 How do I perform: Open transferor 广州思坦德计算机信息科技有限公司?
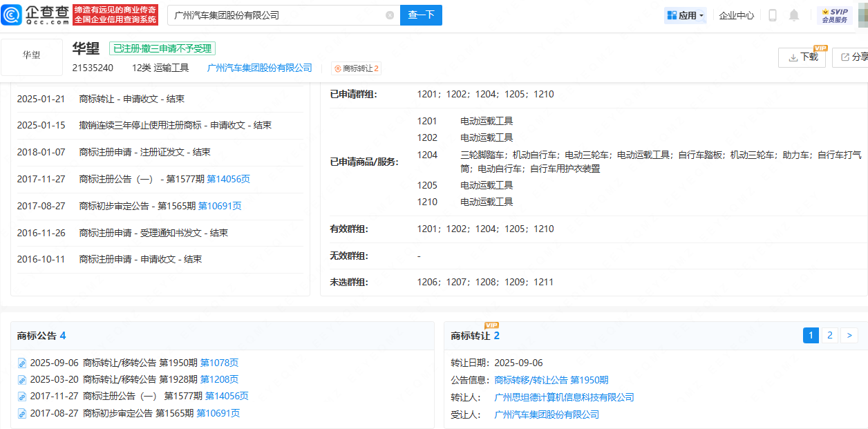click(x=565, y=397)
